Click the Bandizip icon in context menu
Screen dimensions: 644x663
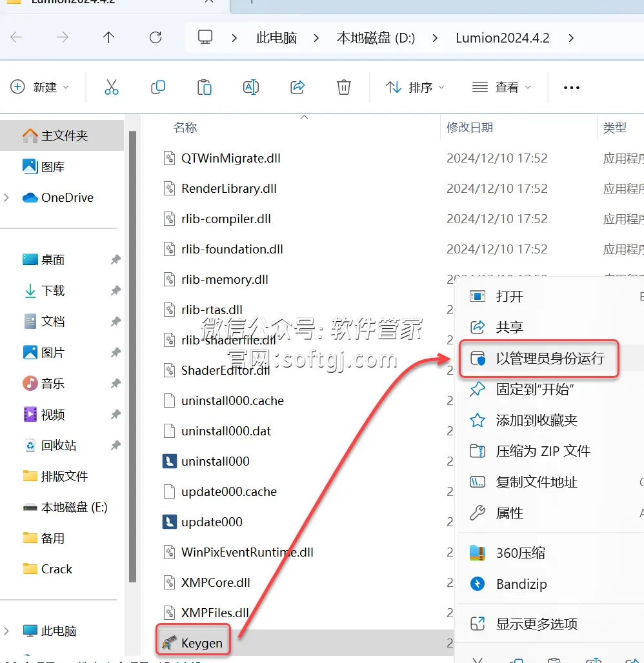(478, 584)
